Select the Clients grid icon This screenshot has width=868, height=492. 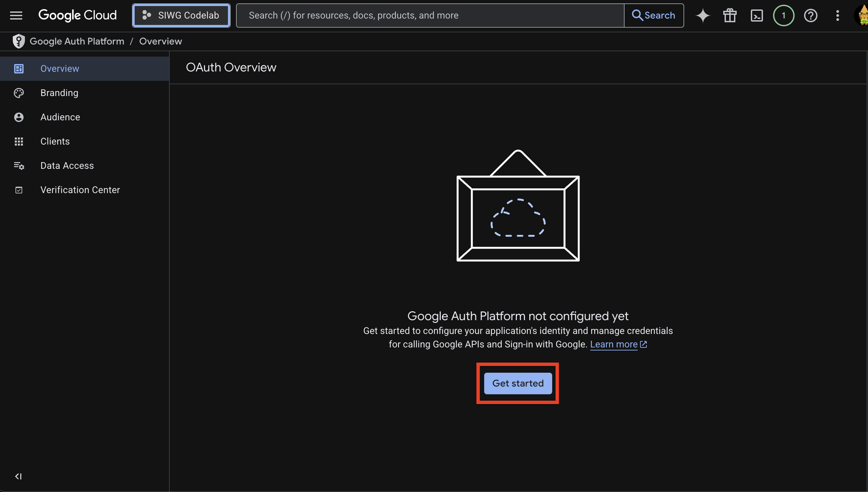pyautogui.click(x=19, y=141)
